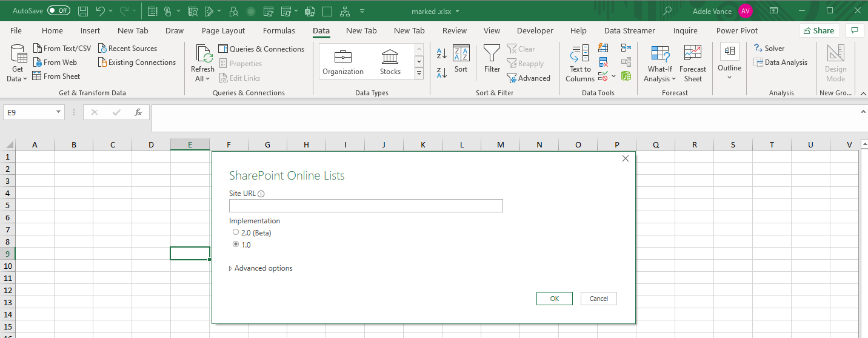Open the Page Layout tab
This screenshot has height=338, width=868.
pyautogui.click(x=223, y=31)
